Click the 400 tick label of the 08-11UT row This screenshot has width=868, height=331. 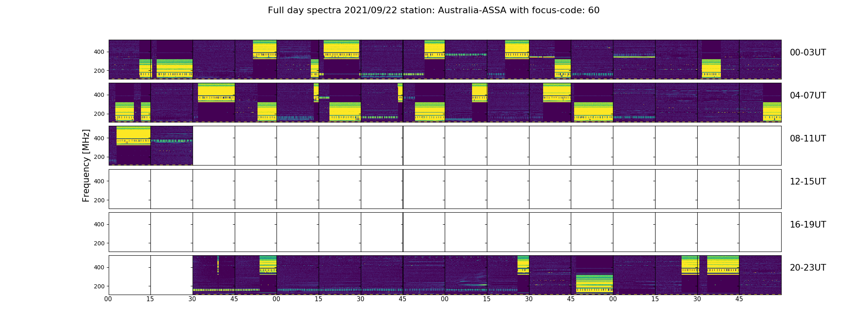pyautogui.click(x=99, y=138)
